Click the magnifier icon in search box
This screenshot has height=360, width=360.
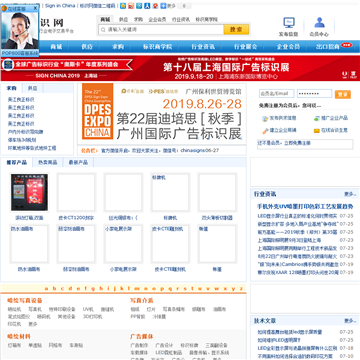pos(102,30)
